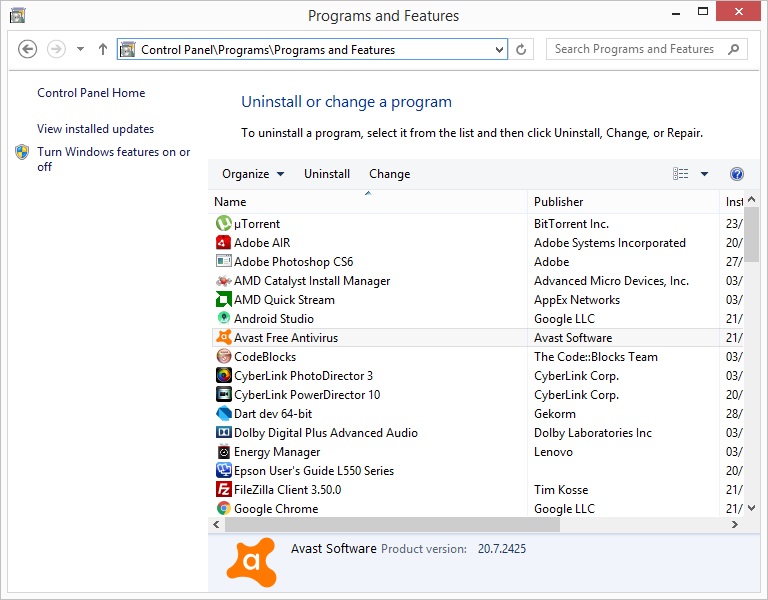Image resolution: width=768 pixels, height=600 pixels.
Task: Click the Energy Manager icon
Action: 223,452
